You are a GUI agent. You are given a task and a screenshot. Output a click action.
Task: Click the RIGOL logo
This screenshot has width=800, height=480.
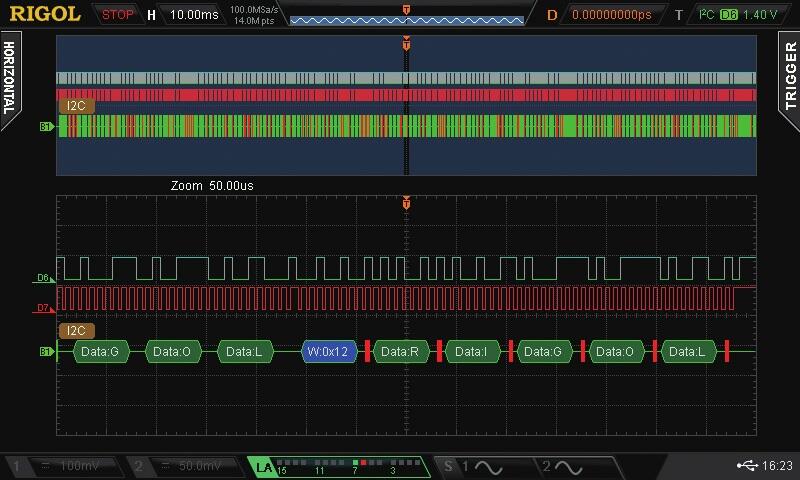pos(45,14)
